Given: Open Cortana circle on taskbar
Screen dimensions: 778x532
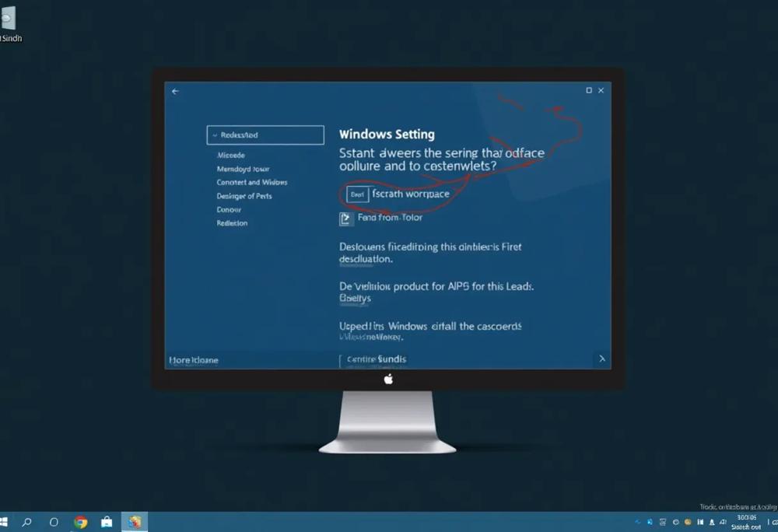Looking at the screenshot, I should tap(54, 522).
